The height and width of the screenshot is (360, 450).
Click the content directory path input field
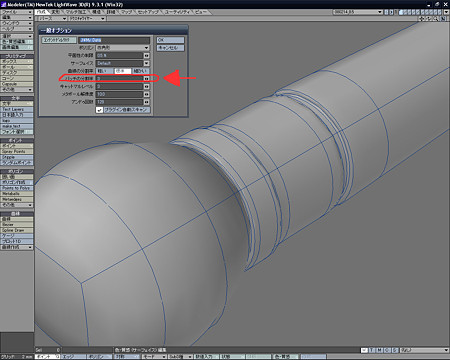[x=114, y=40]
